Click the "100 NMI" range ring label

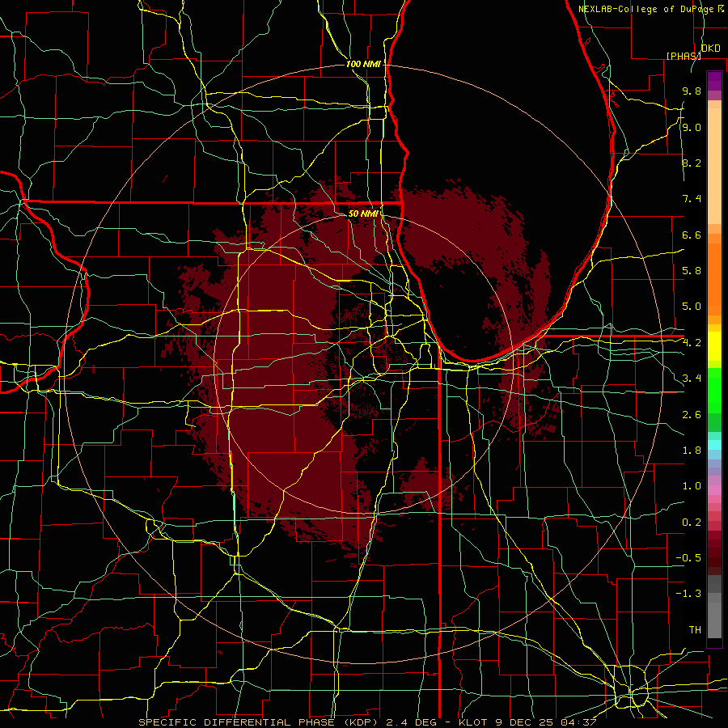coord(363,64)
